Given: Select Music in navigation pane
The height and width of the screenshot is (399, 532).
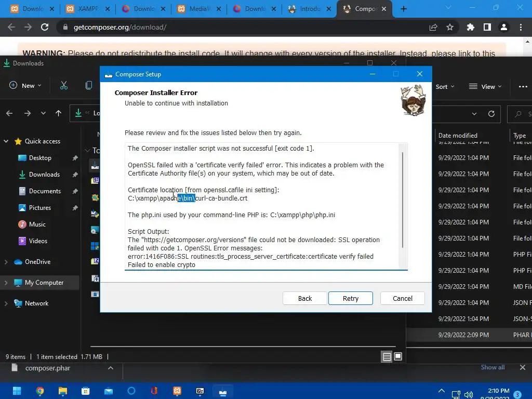Looking at the screenshot, I should pyautogui.click(x=37, y=224).
